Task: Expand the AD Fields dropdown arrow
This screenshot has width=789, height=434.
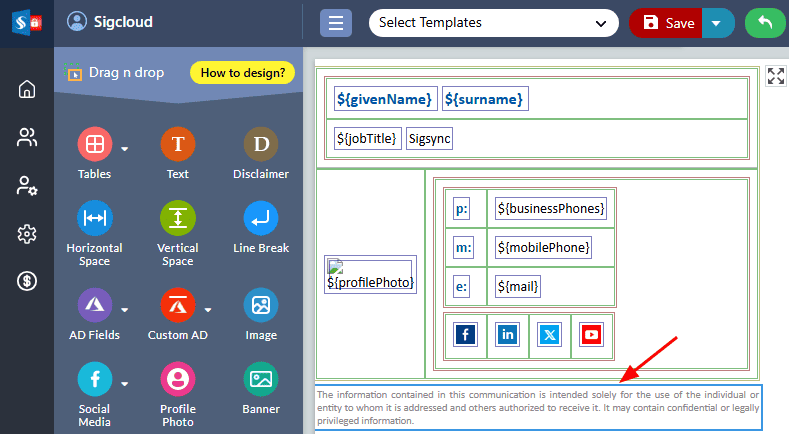Action: (x=125, y=309)
